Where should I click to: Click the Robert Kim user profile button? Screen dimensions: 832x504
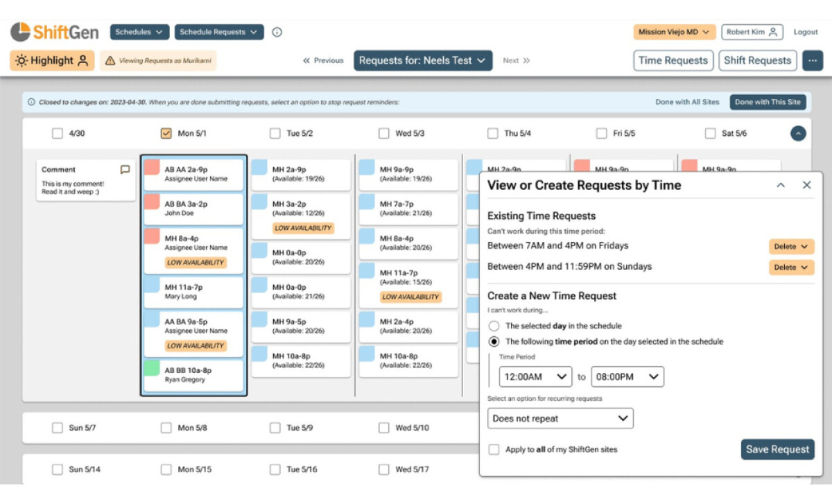[752, 32]
